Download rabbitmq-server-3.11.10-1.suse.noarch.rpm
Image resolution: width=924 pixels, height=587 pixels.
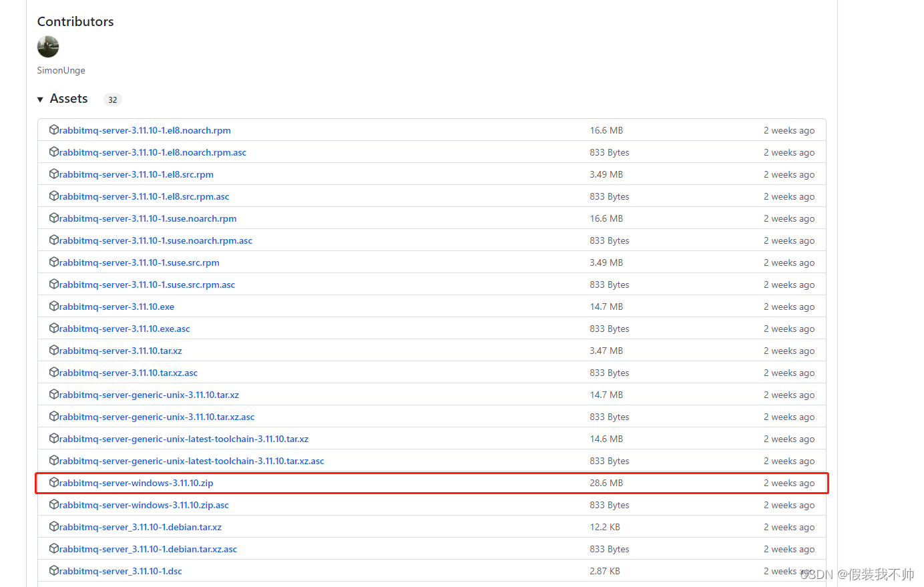[x=148, y=218]
